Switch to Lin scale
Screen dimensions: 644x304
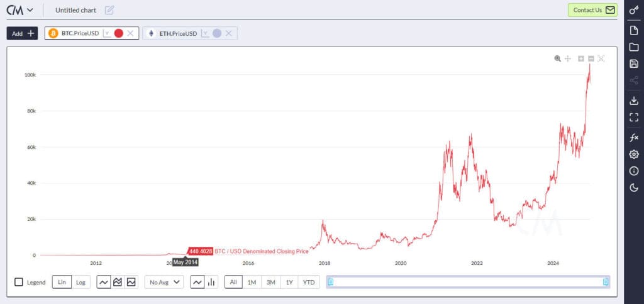pos(62,282)
